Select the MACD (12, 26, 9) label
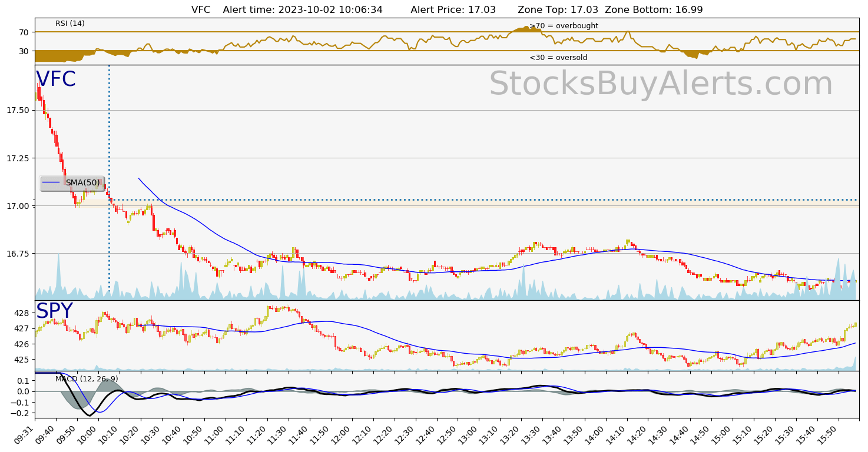 87,378
